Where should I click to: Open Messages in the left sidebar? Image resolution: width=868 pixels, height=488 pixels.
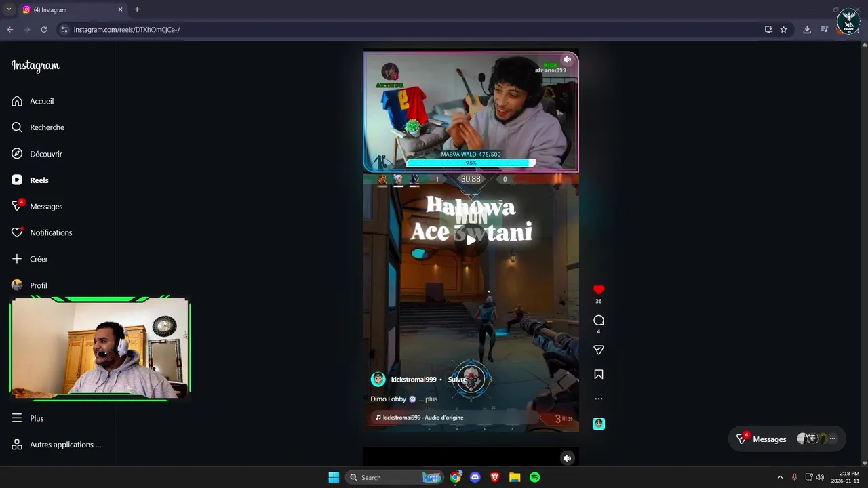37,206
